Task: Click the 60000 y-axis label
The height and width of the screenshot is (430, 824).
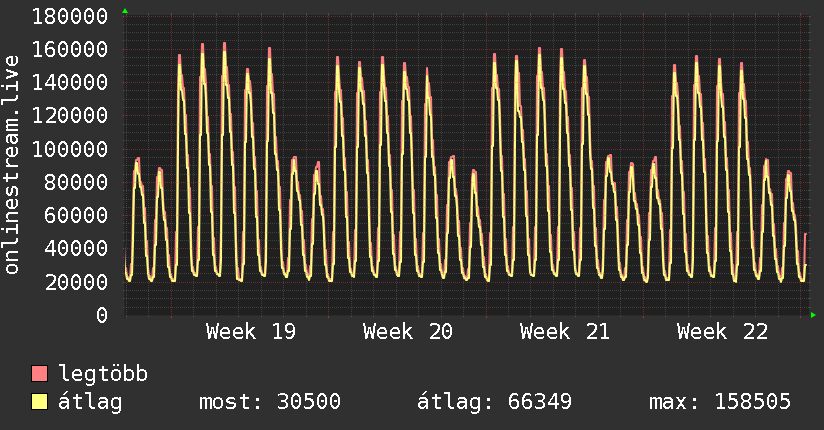Action: click(76, 216)
